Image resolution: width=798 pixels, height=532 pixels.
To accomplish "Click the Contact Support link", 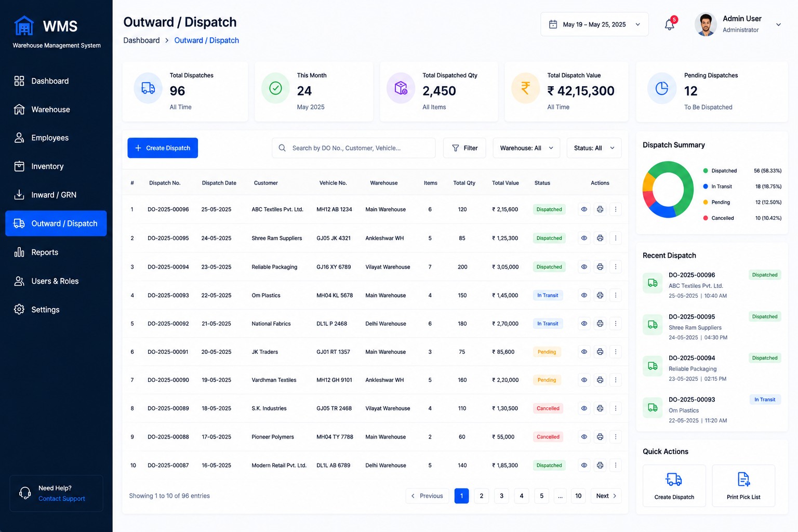I will [62, 499].
